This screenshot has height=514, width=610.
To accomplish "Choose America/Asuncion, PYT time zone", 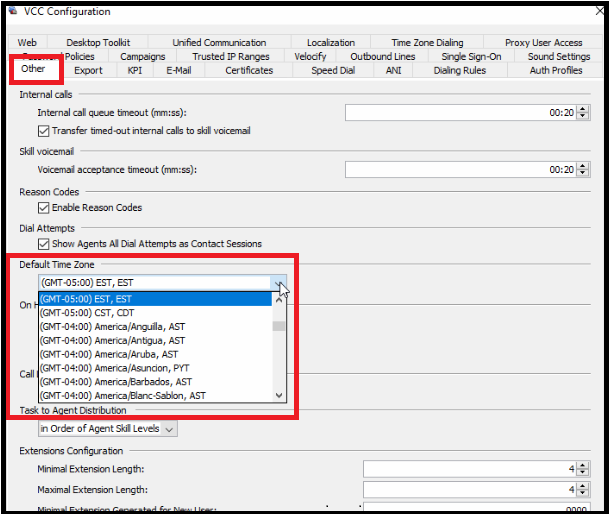I will (155, 368).
